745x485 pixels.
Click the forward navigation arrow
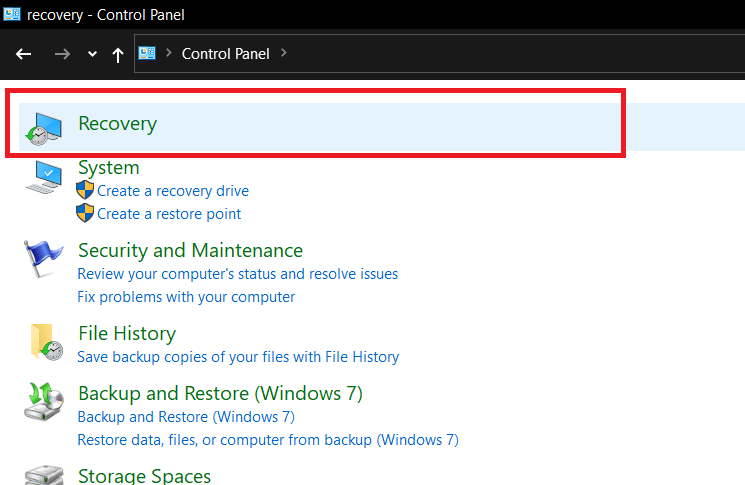tap(62, 54)
